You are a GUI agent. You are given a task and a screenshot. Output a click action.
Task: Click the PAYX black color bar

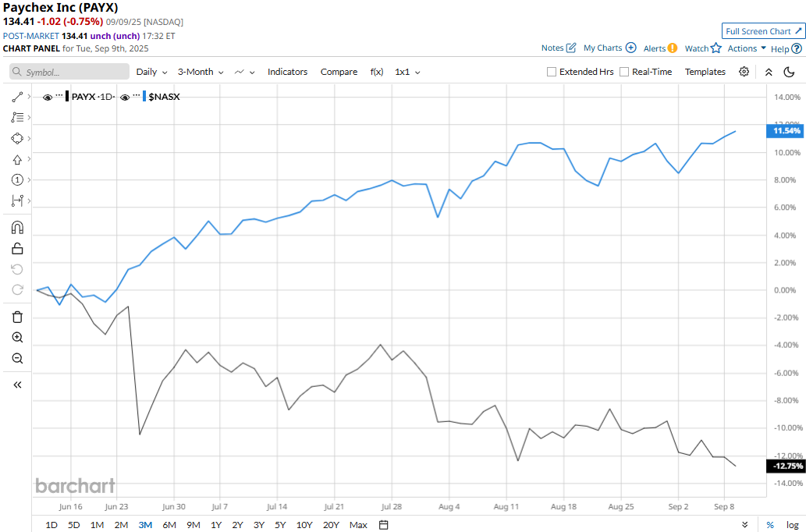tap(67, 97)
